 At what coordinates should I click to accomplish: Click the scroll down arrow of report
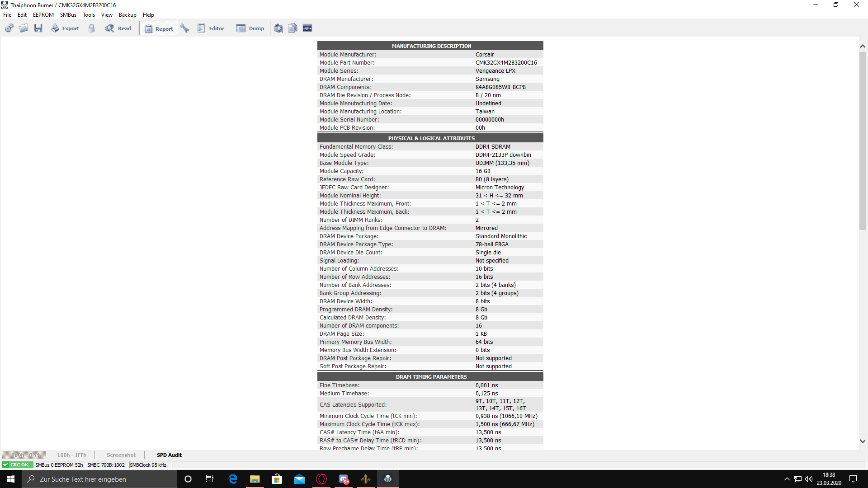(863, 441)
